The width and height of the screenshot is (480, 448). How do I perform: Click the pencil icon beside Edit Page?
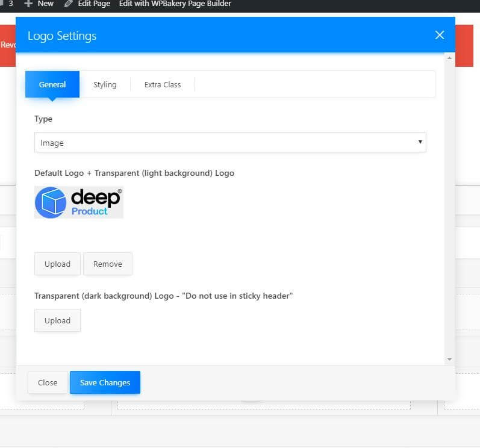coord(69,4)
